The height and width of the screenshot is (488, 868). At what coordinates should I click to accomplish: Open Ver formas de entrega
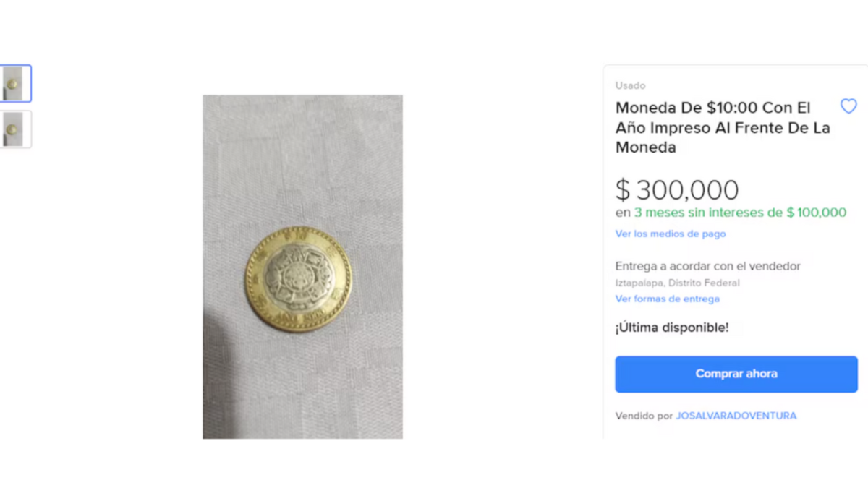(x=667, y=299)
